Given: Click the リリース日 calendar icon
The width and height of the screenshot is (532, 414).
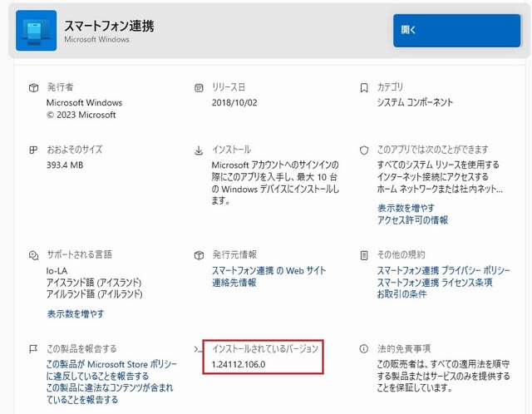Looking at the screenshot, I should [199, 88].
